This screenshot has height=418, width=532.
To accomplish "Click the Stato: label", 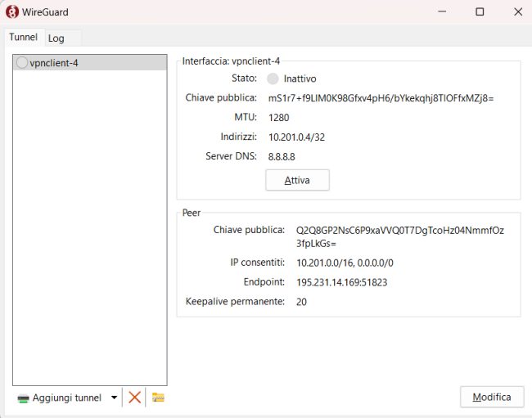I will click(x=244, y=79).
